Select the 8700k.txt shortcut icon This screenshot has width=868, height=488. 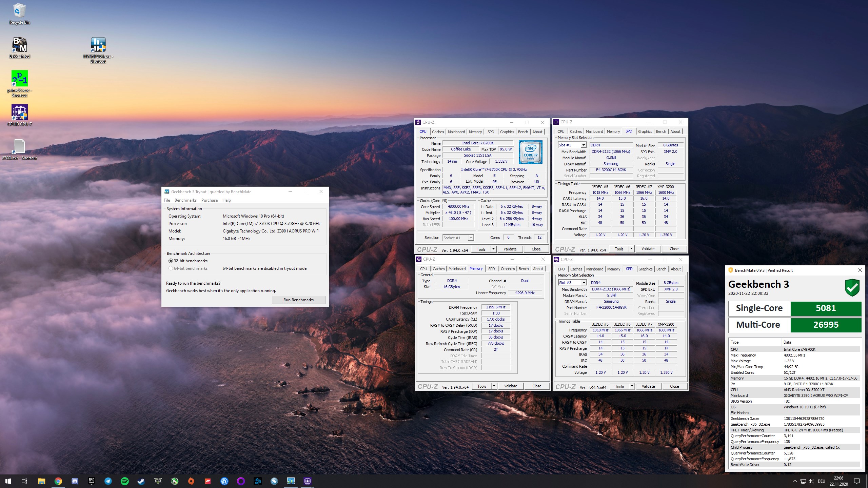(x=19, y=149)
